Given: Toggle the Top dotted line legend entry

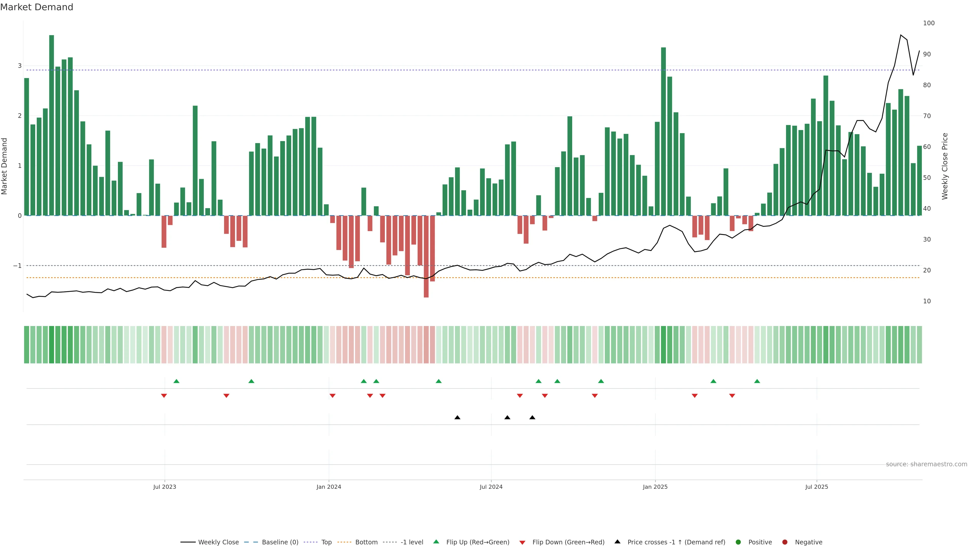Looking at the screenshot, I should [x=326, y=542].
